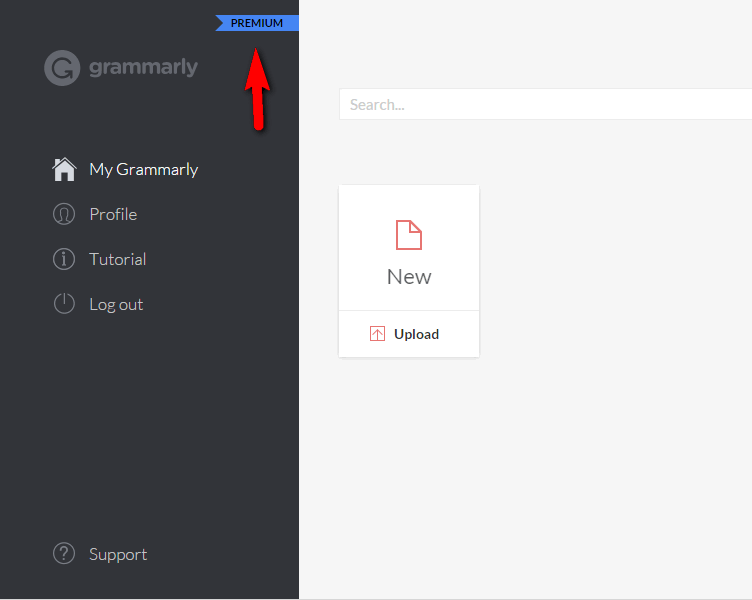Screen dimensions: 752x600
Task: Create a New document via its label
Action: [409, 277]
